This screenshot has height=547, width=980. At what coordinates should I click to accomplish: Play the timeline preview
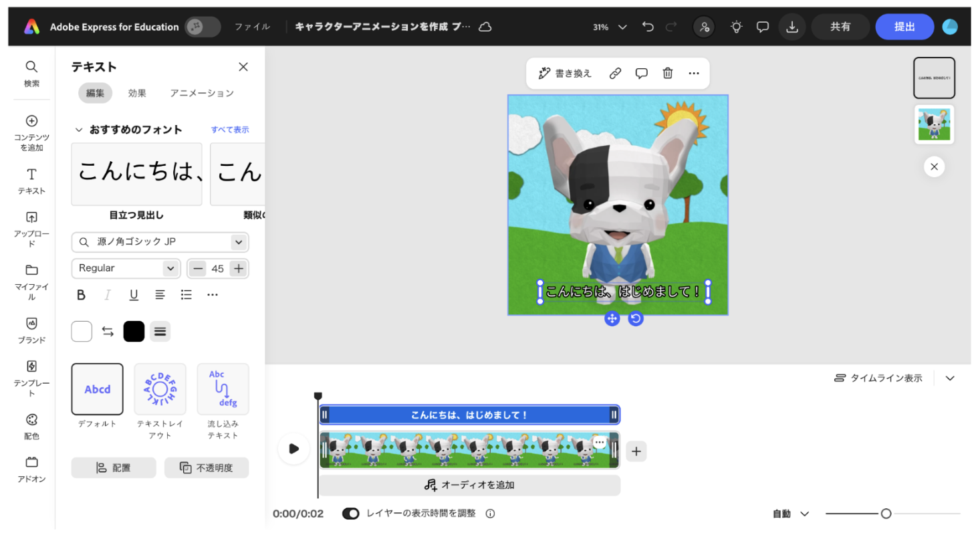pos(293,449)
